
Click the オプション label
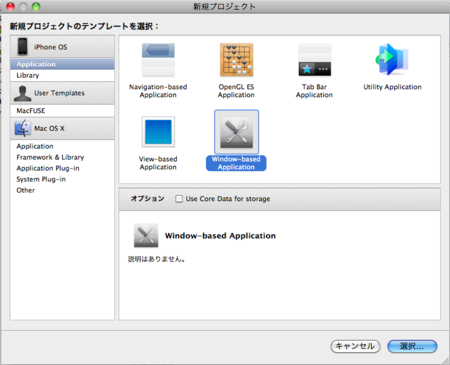pyautogui.click(x=148, y=199)
